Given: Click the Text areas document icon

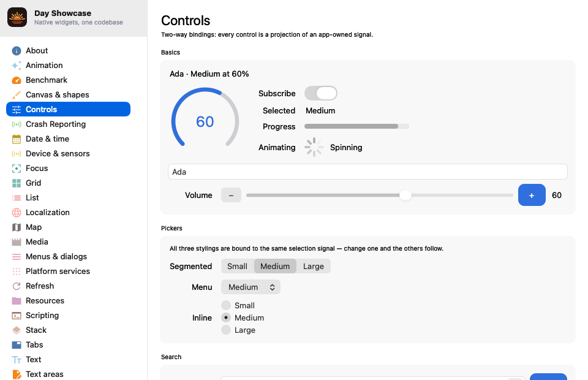Looking at the screenshot, I should [x=17, y=374].
